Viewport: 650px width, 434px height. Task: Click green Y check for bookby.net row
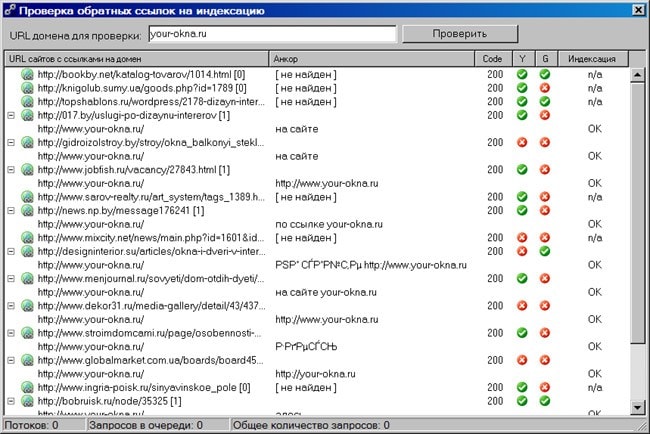[522, 74]
